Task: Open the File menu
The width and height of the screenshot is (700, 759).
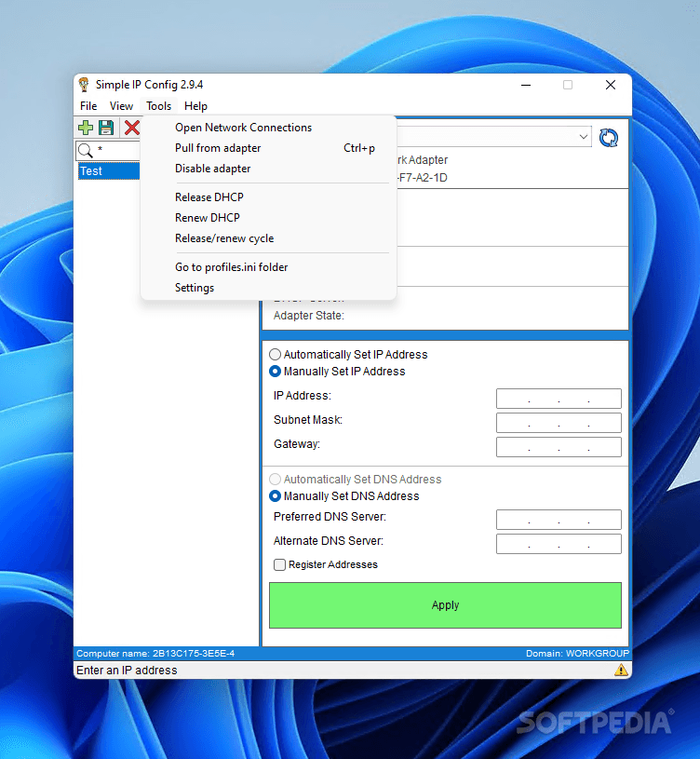Action: pos(88,106)
